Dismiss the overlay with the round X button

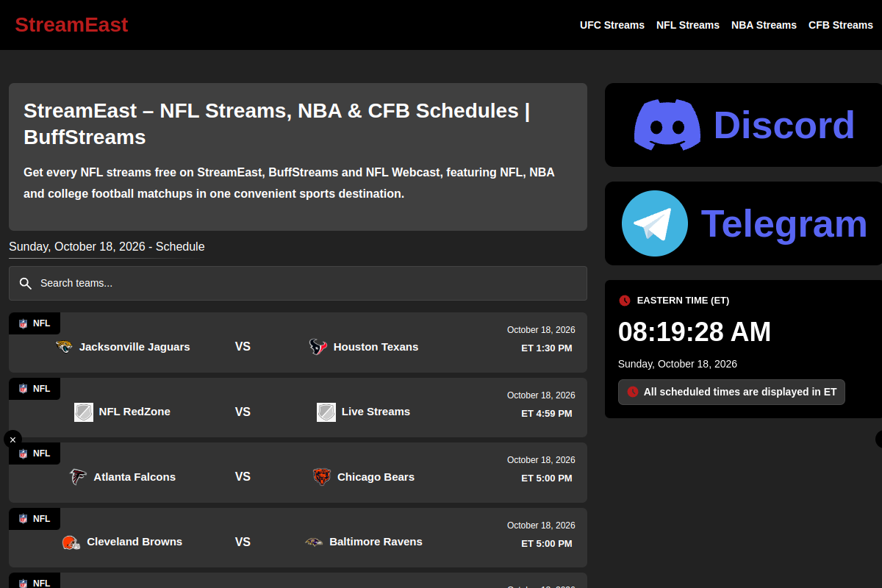[x=12, y=440]
